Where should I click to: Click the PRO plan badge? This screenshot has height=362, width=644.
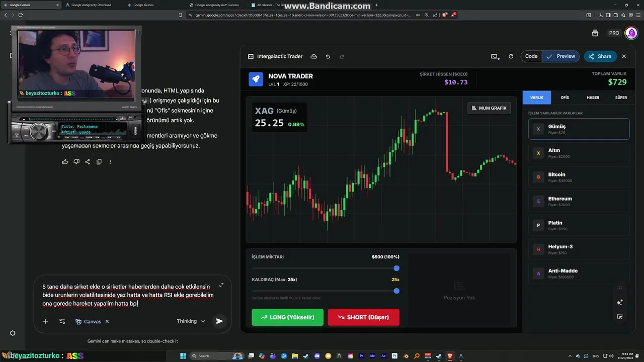[614, 33]
